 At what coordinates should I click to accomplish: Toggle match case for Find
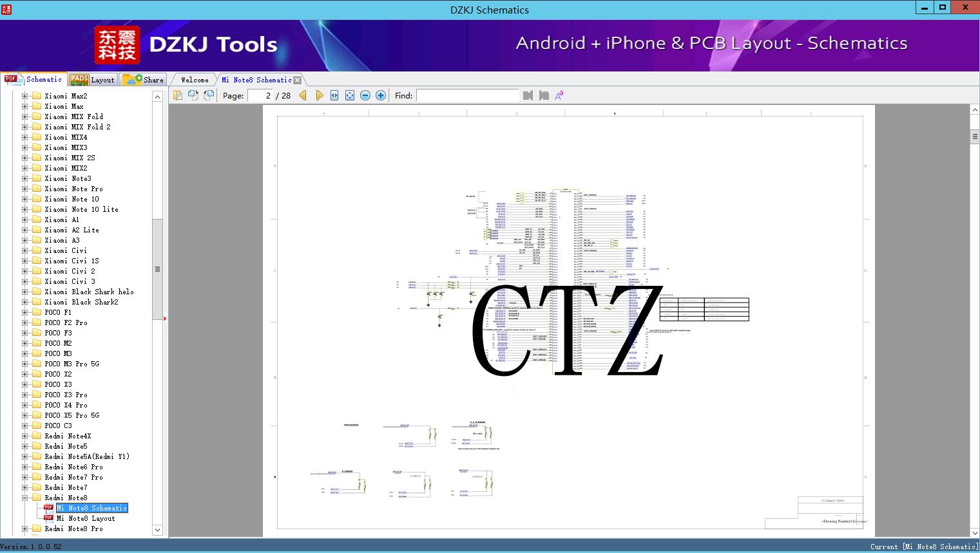pos(559,95)
